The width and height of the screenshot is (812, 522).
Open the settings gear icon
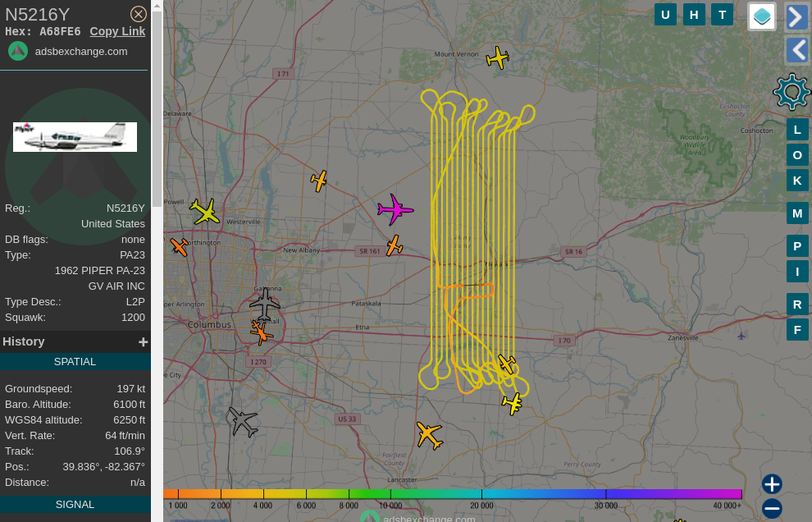[x=791, y=92]
